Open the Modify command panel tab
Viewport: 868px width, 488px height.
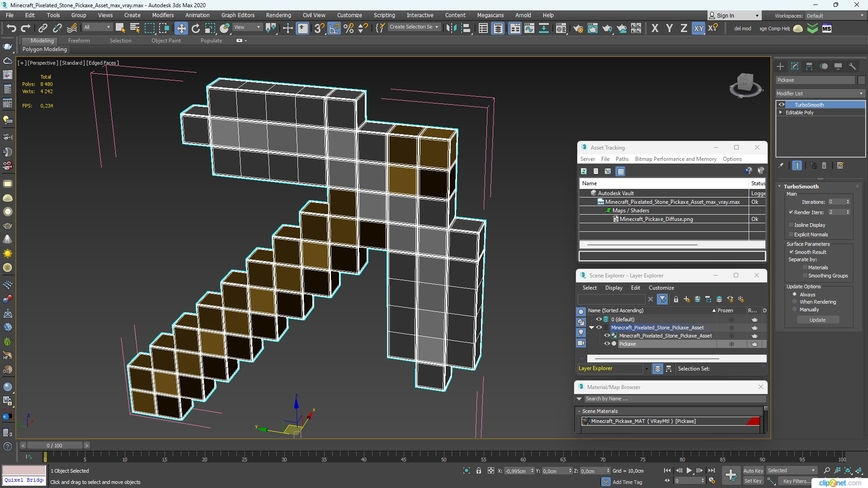tap(795, 66)
